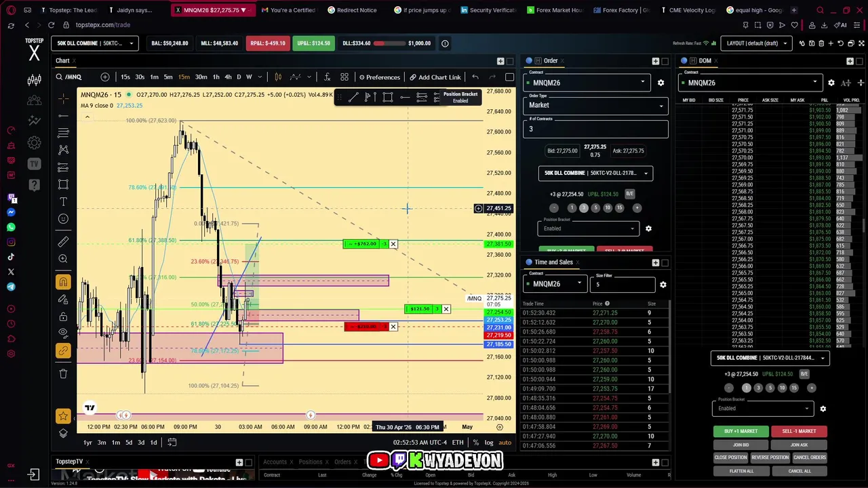Open the position bracket settings gear in Order panel
The width and height of the screenshot is (868, 488).
tap(648, 228)
